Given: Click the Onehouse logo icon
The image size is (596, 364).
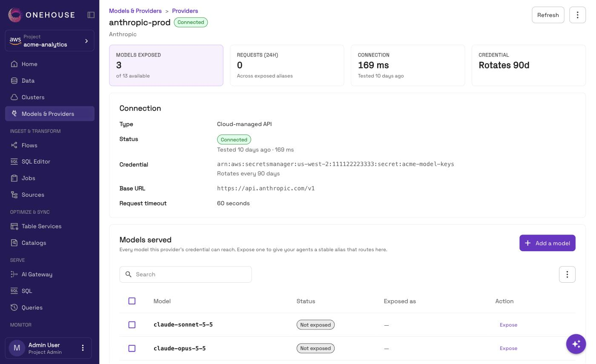Looking at the screenshot, I should coord(15,15).
